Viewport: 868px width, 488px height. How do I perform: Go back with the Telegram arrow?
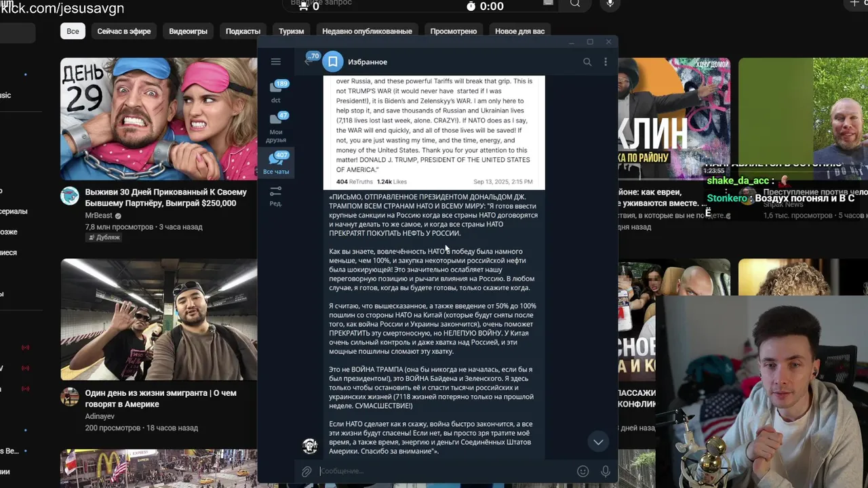tap(307, 62)
